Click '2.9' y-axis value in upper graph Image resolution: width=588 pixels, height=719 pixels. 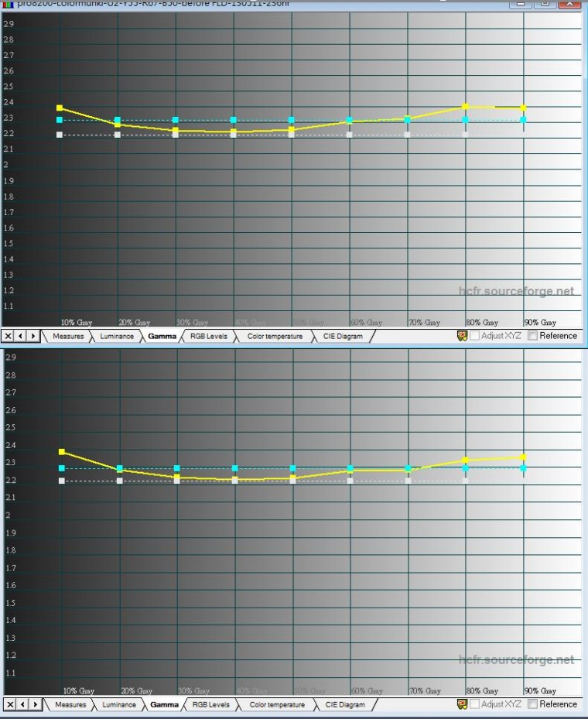click(x=9, y=24)
